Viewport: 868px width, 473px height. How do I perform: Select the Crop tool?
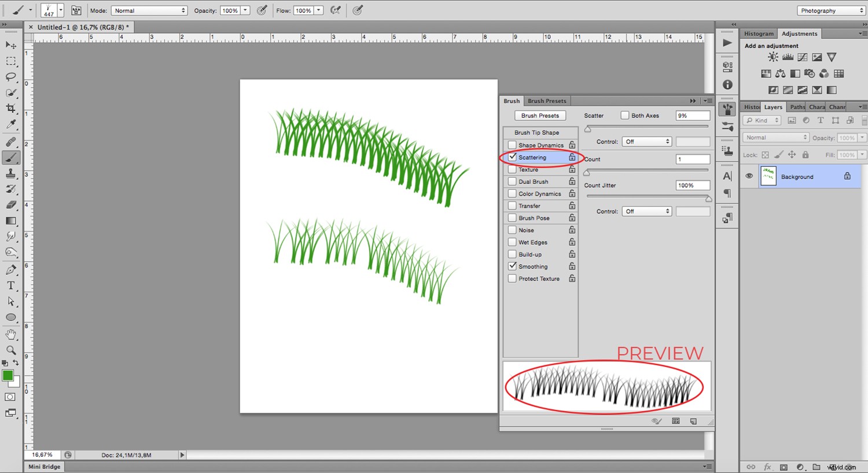pos(10,108)
